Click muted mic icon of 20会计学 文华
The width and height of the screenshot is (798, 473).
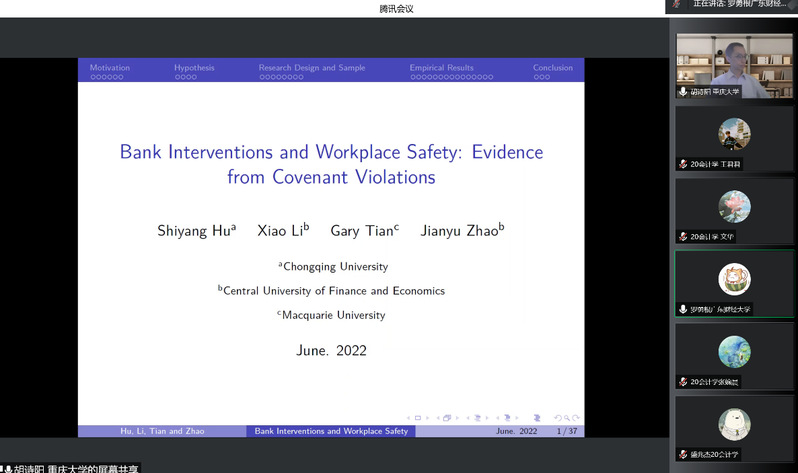click(x=682, y=237)
